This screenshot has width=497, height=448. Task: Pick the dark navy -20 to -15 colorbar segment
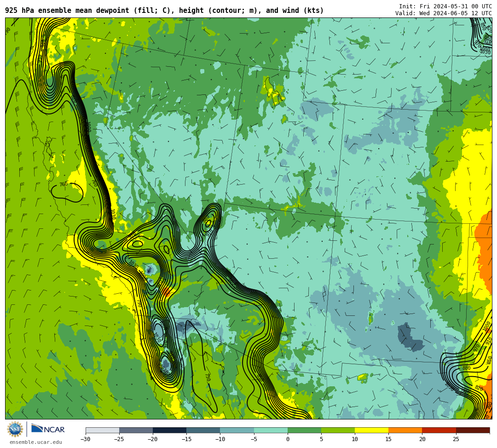tap(169, 430)
